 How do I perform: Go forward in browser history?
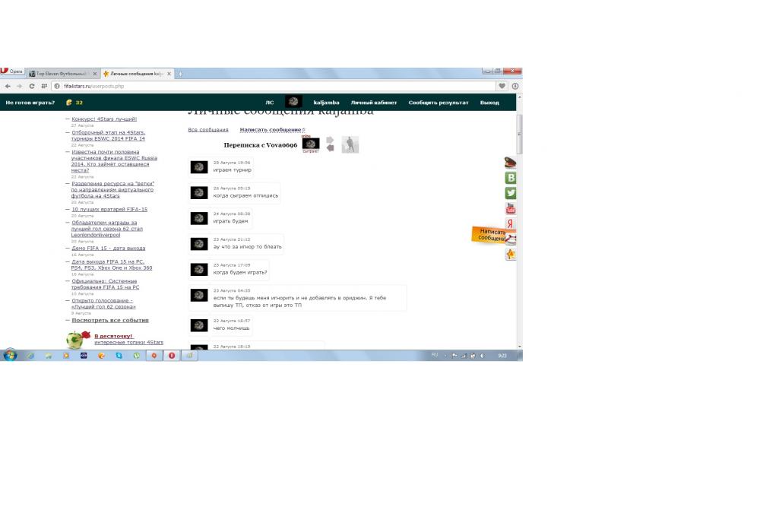coord(20,86)
